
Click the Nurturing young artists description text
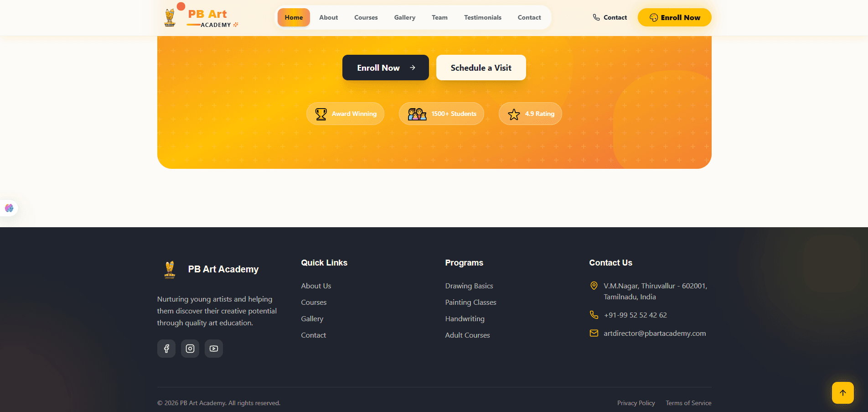(x=217, y=311)
